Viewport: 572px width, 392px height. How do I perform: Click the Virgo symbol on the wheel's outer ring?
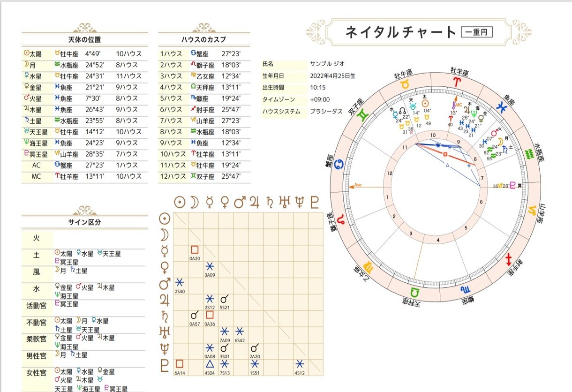point(369,268)
